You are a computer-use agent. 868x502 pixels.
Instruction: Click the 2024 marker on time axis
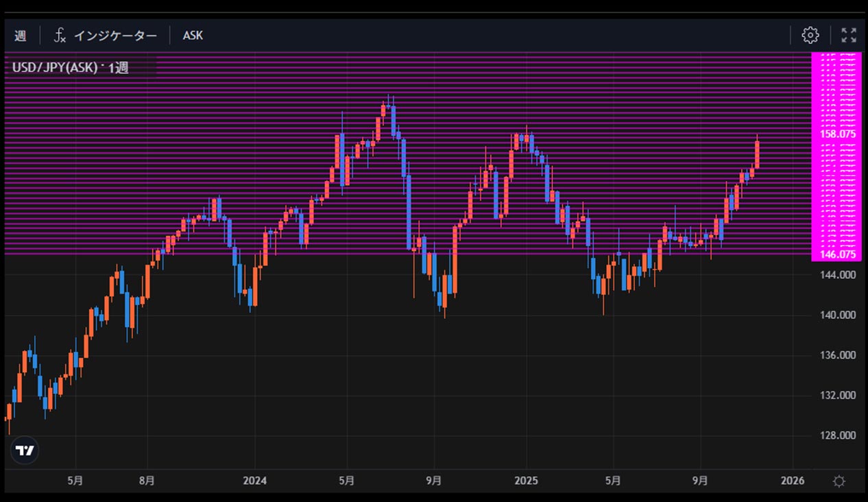tap(254, 481)
